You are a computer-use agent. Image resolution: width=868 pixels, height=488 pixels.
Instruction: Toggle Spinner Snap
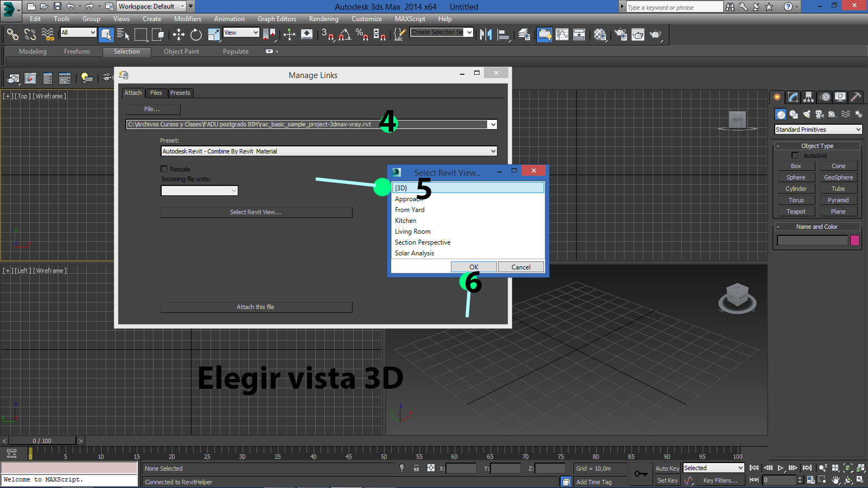point(380,35)
